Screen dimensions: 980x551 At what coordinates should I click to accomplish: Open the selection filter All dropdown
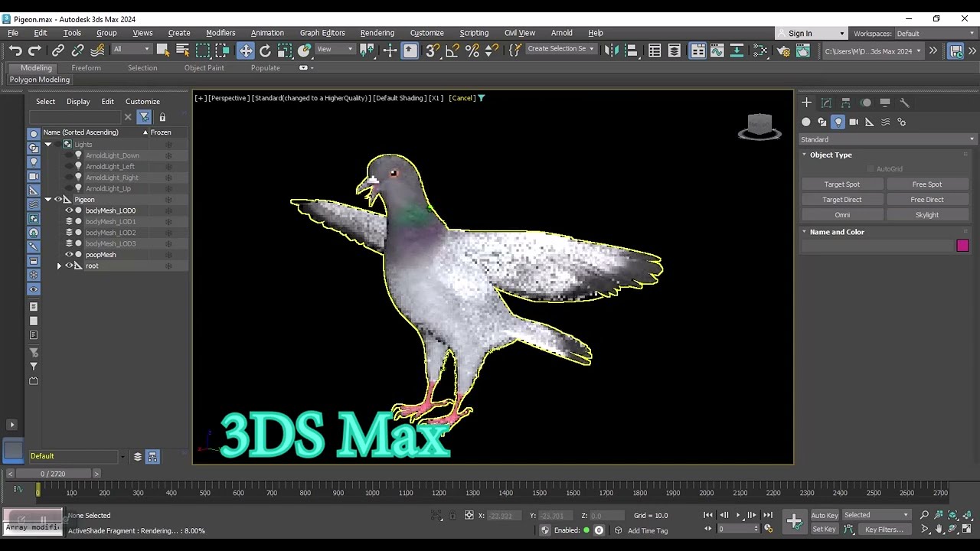[132, 50]
